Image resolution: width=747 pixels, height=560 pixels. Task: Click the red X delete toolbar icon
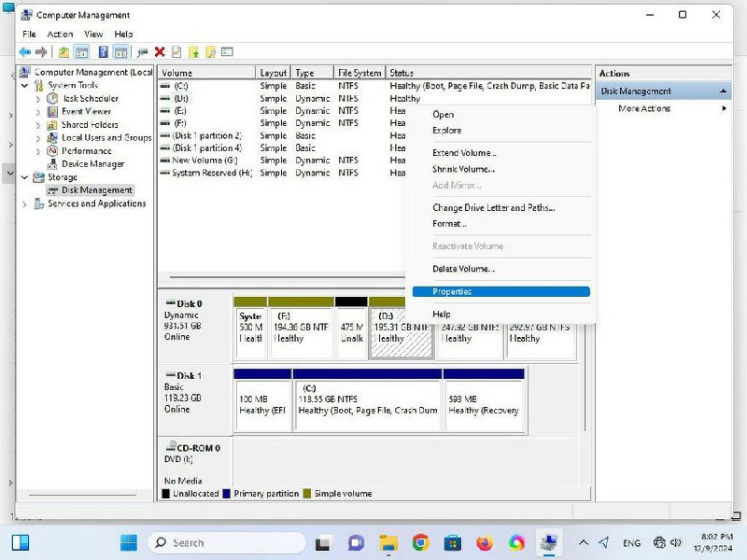pyautogui.click(x=160, y=52)
